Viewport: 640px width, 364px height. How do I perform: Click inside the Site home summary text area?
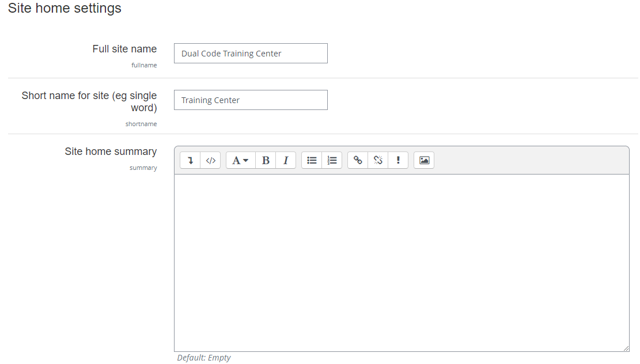click(401, 262)
